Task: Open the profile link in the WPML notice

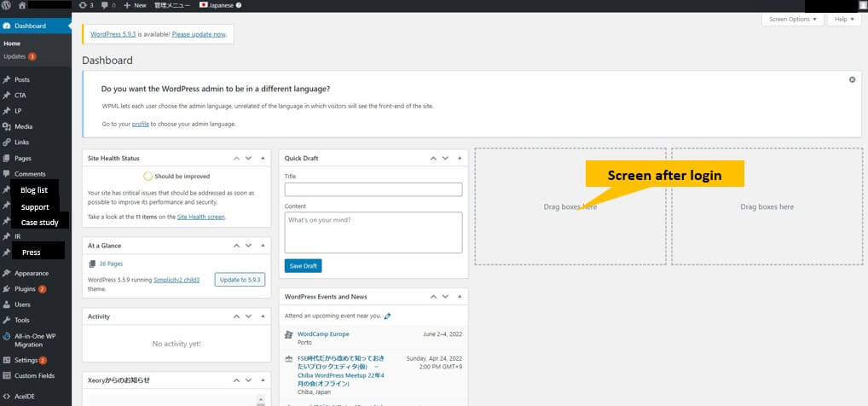Action: (x=140, y=124)
